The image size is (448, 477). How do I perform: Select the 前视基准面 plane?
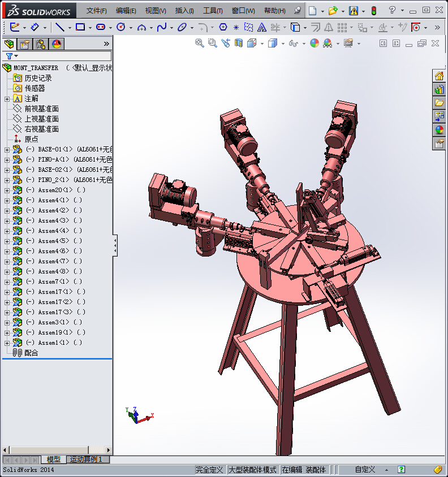tap(41, 109)
